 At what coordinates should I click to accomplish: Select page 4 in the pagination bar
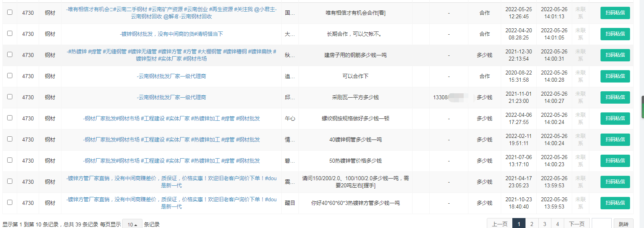coord(557,224)
